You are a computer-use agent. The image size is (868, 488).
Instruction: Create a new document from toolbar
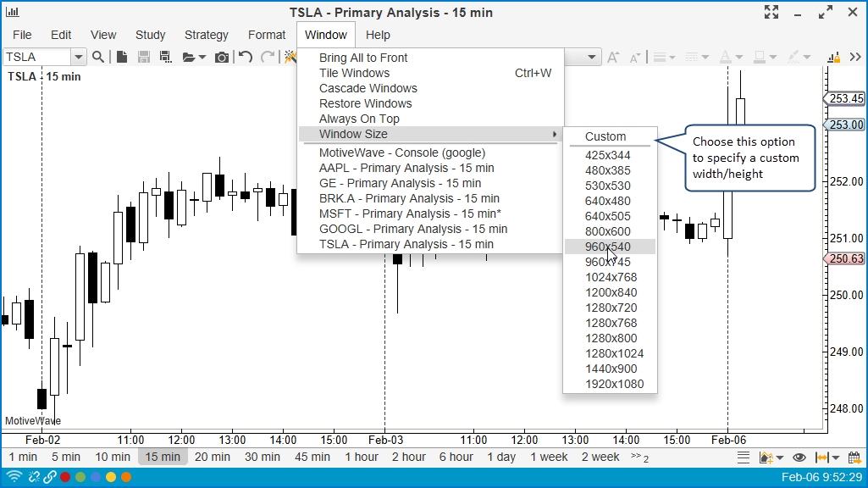point(122,57)
